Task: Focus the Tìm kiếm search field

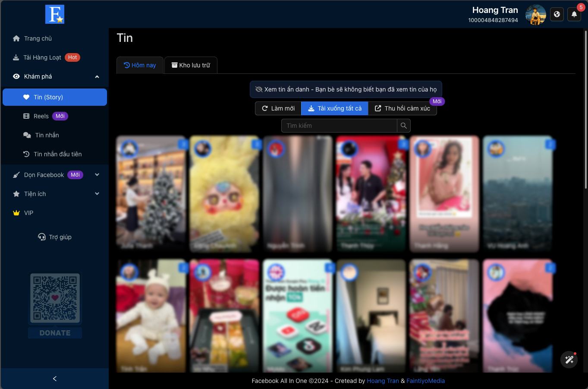Action: click(x=339, y=126)
